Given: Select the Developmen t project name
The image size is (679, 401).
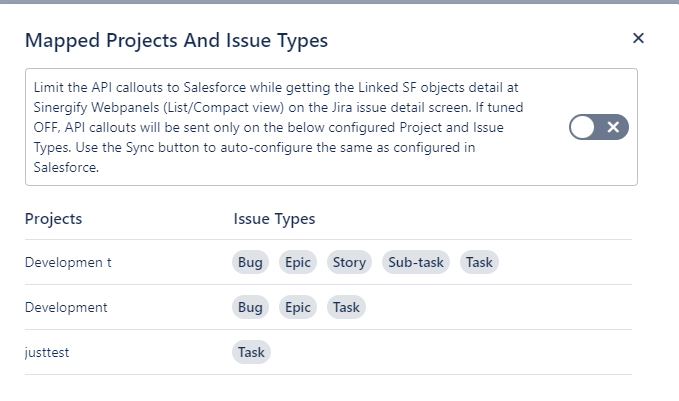Looking at the screenshot, I should point(68,262).
